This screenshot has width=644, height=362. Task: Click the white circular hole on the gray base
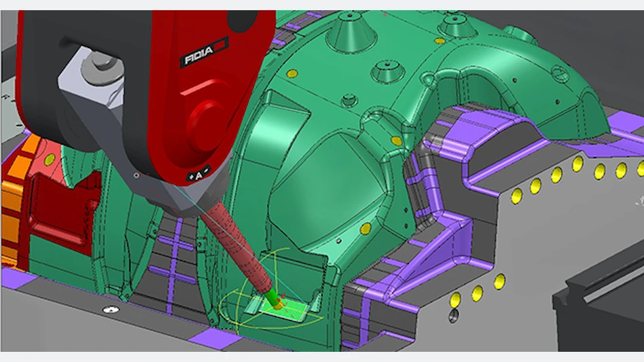coord(107,310)
